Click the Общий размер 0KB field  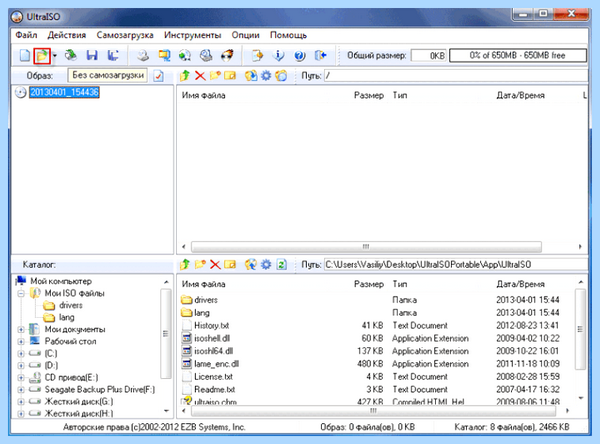coord(428,56)
